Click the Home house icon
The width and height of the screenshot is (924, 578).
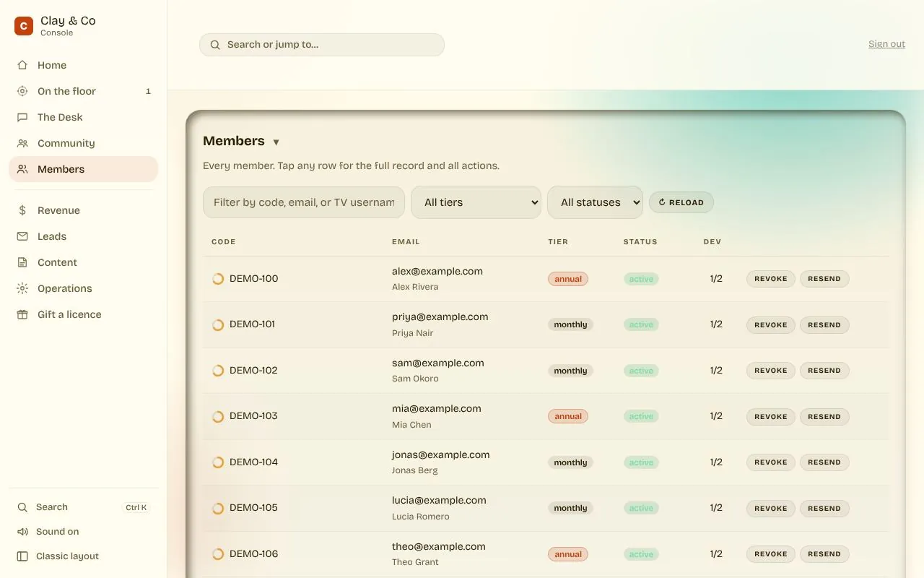coord(23,65)
